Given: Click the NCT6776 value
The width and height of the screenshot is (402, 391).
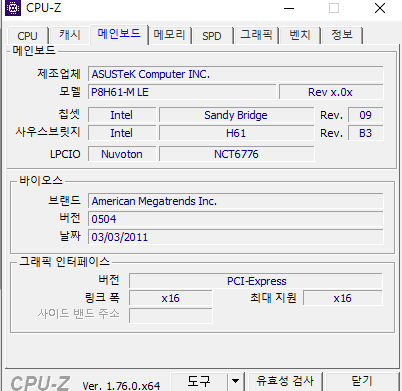Looking at the screenshot, I should coord(237,154).
